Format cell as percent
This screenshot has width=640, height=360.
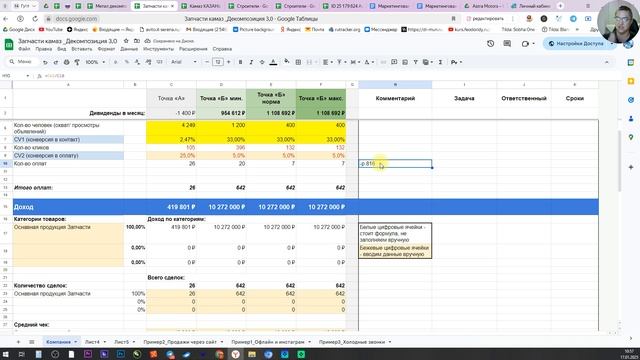point(127,62)
